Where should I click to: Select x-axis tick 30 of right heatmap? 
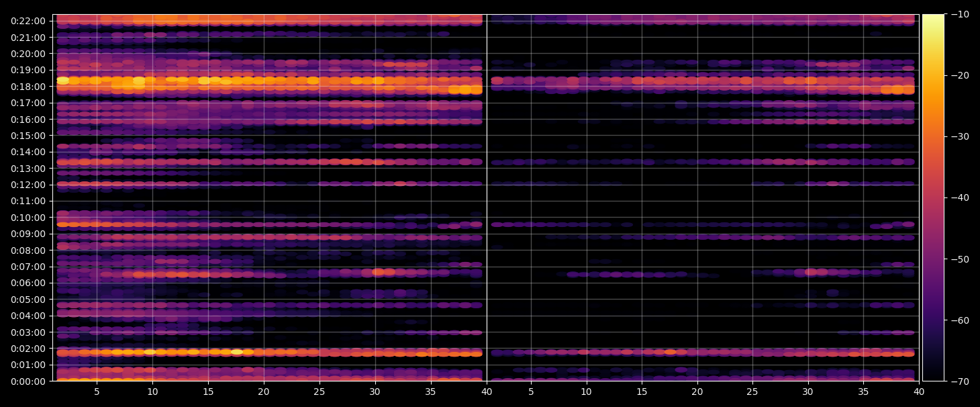808,392
